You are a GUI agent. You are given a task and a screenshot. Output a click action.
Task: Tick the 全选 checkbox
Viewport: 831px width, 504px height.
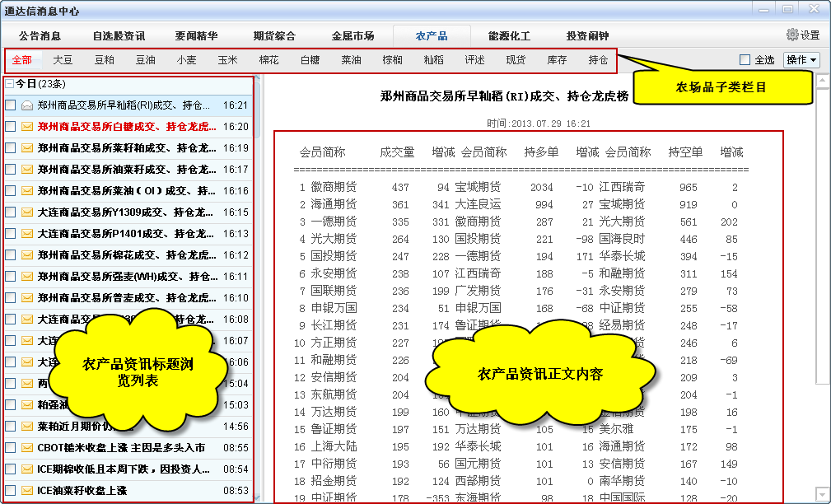pyautogui.click(x=745, y=60)
